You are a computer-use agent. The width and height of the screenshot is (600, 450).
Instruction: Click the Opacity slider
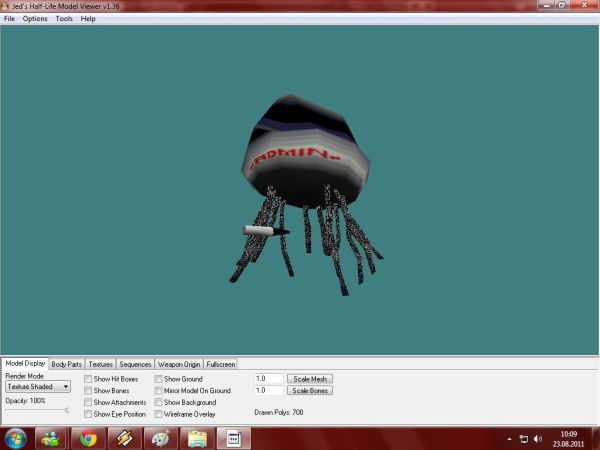tap(37, 410)
